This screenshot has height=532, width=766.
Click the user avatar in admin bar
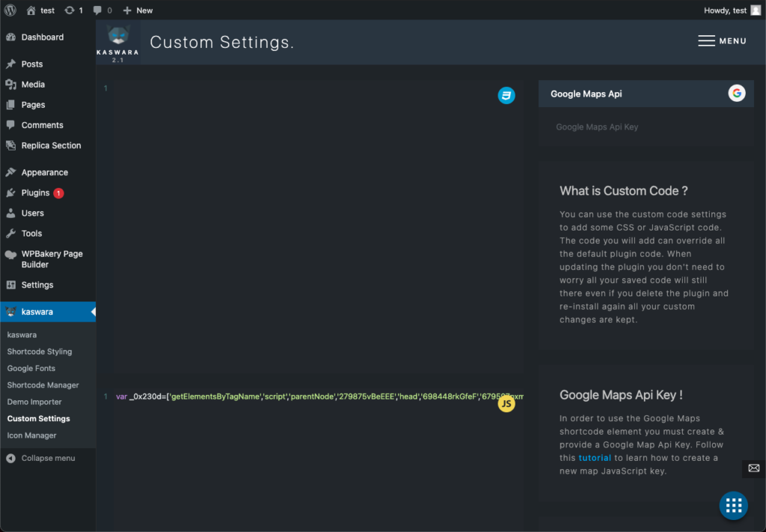point(756,10)
